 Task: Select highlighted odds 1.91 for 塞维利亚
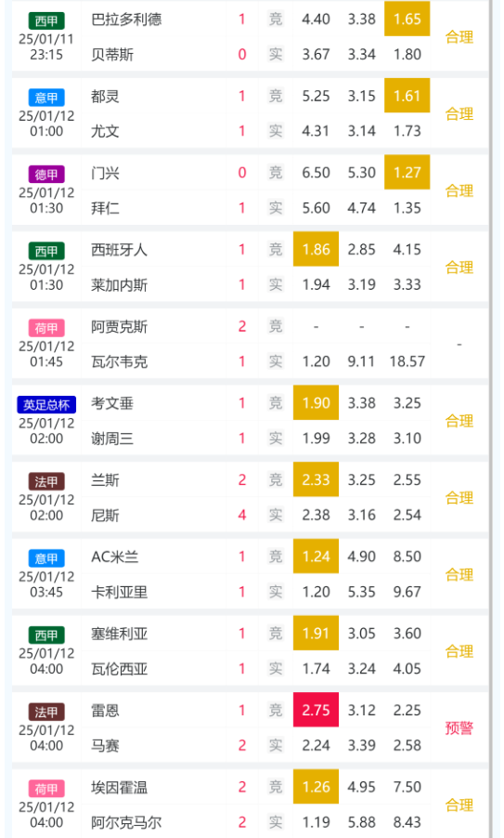(x=317, y=634)
